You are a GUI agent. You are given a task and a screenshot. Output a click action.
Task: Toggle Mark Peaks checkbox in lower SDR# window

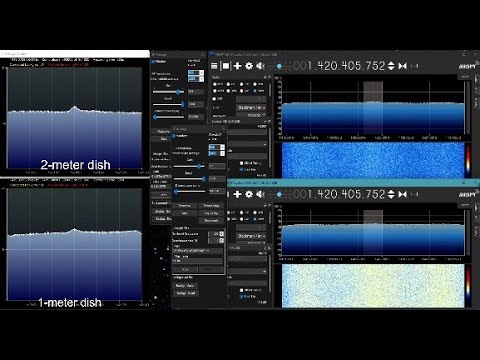pos(241,290)
